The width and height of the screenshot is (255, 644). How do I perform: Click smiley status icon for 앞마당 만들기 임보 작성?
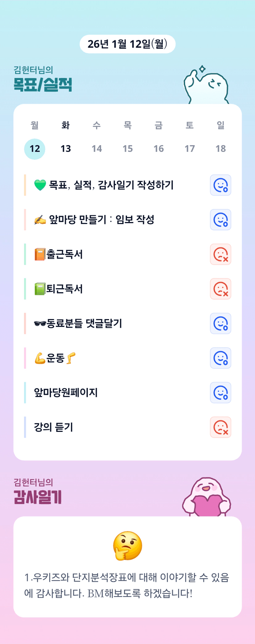click(x=220, y=220)
